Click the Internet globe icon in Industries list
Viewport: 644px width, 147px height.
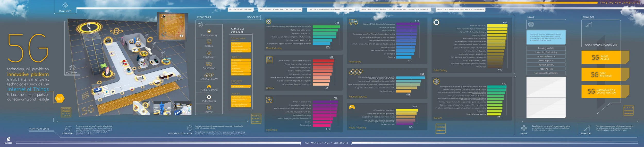209,108
